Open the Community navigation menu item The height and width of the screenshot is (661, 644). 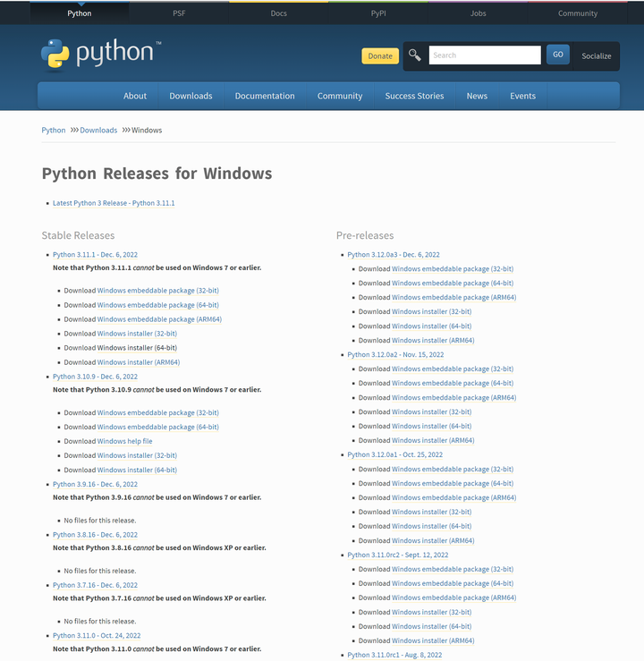pos(340,96)
